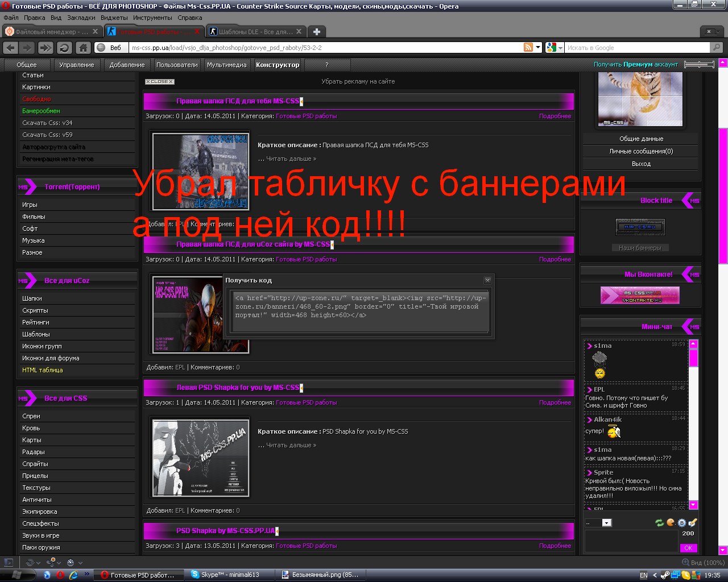Switch to the Безымянный.png taskbar window
Image resolution: width=728 pixels, height=582 pixels.
click(321, 575)
